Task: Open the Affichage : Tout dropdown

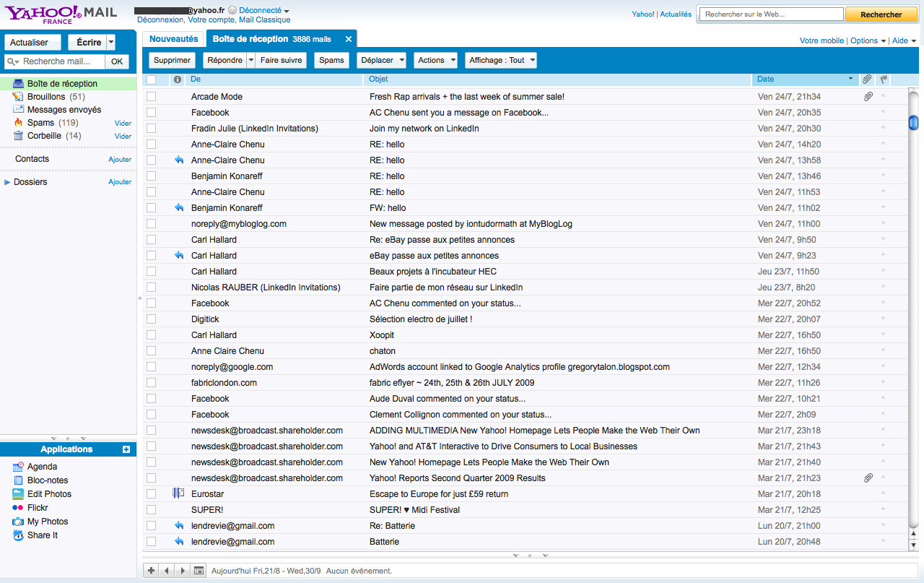Action: 501,60
